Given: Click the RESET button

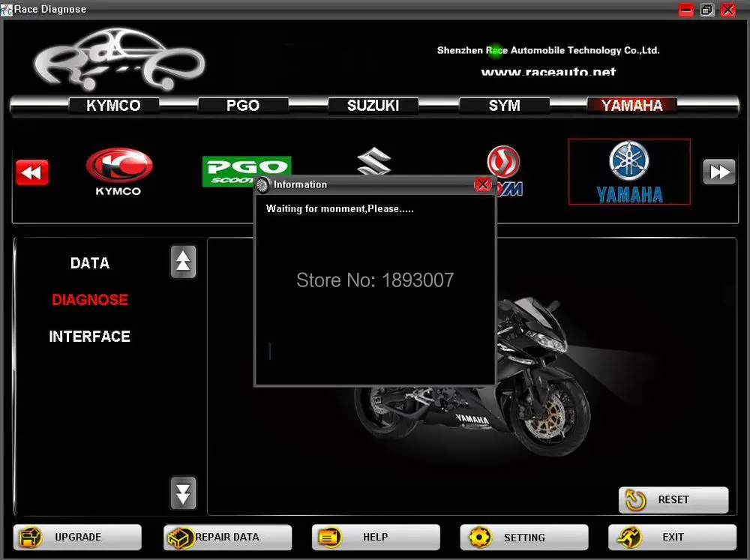Looking at the screenshot, I should (673, 500).
